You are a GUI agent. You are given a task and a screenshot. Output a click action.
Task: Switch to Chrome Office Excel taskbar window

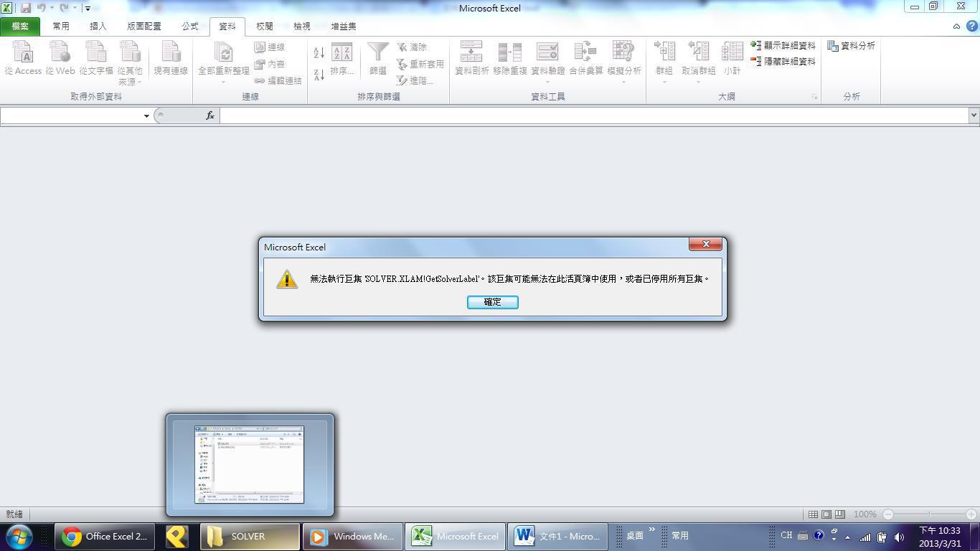click(105, 536)
